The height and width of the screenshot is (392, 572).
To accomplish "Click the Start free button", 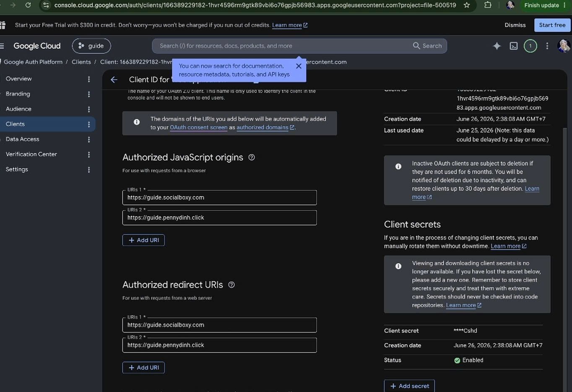I will pos(552,25).
